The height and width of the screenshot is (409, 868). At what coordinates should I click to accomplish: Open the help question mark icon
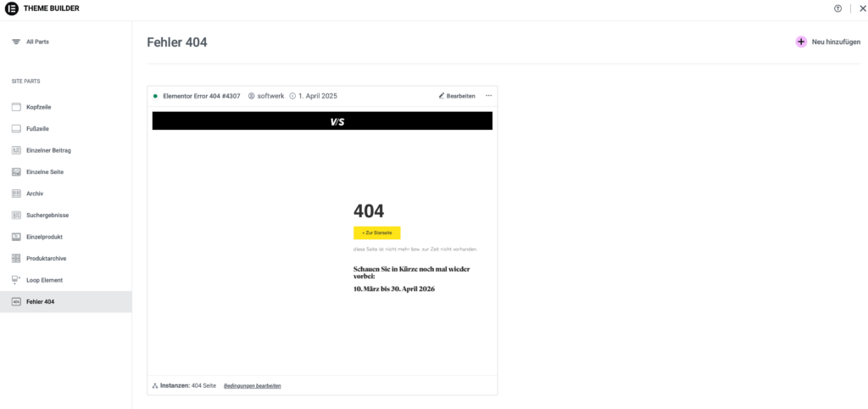[837, 8]
